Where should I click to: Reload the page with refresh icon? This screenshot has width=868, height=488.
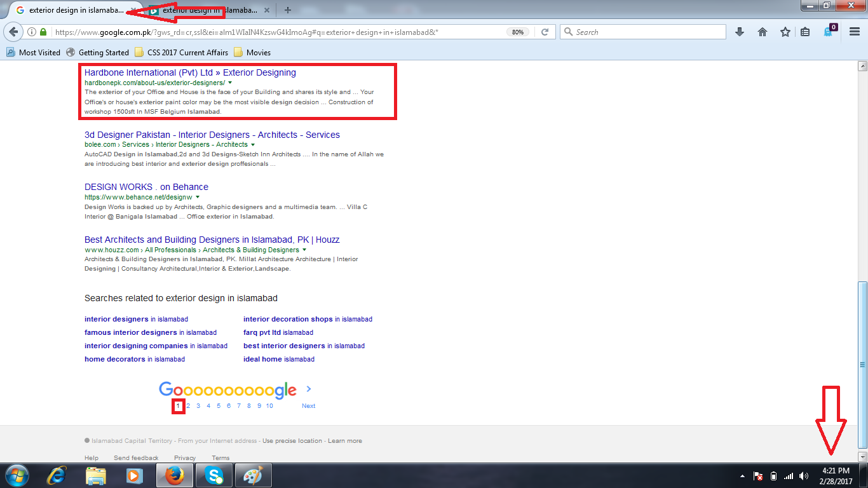pyautogui.click(x=545, y=32)
